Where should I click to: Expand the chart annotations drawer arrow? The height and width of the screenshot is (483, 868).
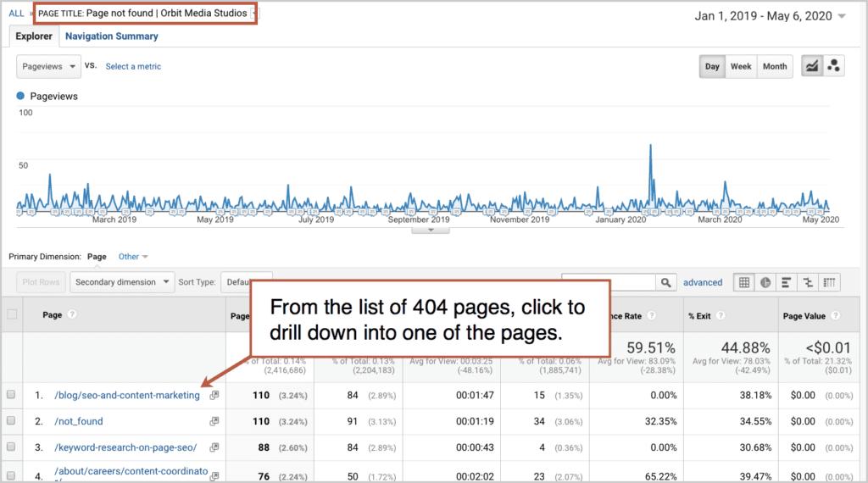tap(431, 230)
